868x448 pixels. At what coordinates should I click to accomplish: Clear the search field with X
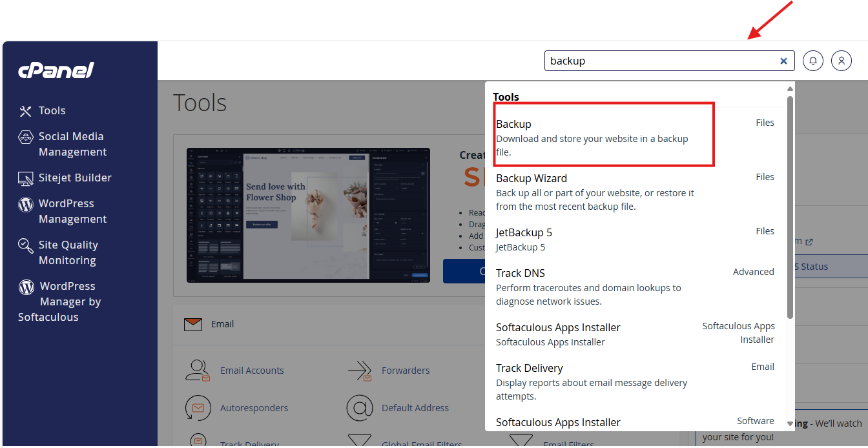coord(783,61)
